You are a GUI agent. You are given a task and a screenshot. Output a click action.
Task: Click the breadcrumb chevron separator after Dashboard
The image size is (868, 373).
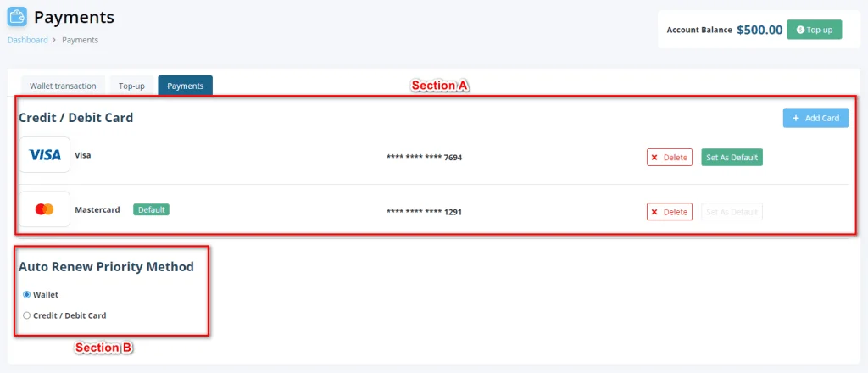(x=54, y=40)
